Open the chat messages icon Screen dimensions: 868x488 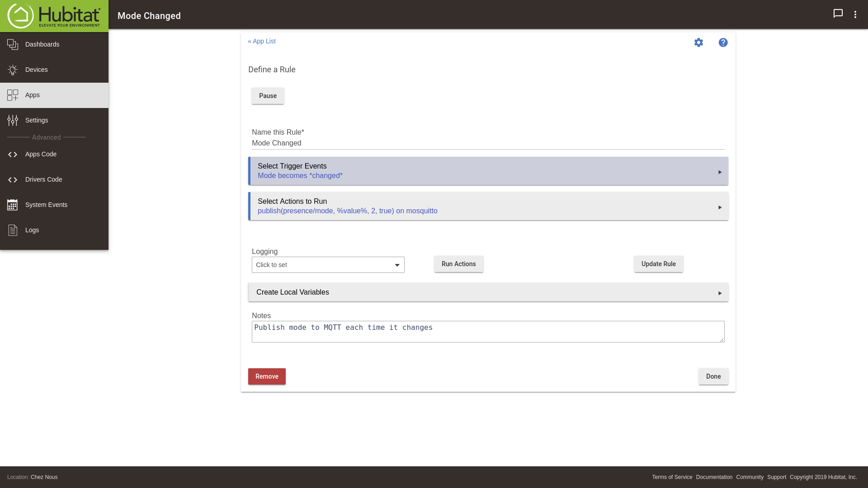tap(838, 14)
